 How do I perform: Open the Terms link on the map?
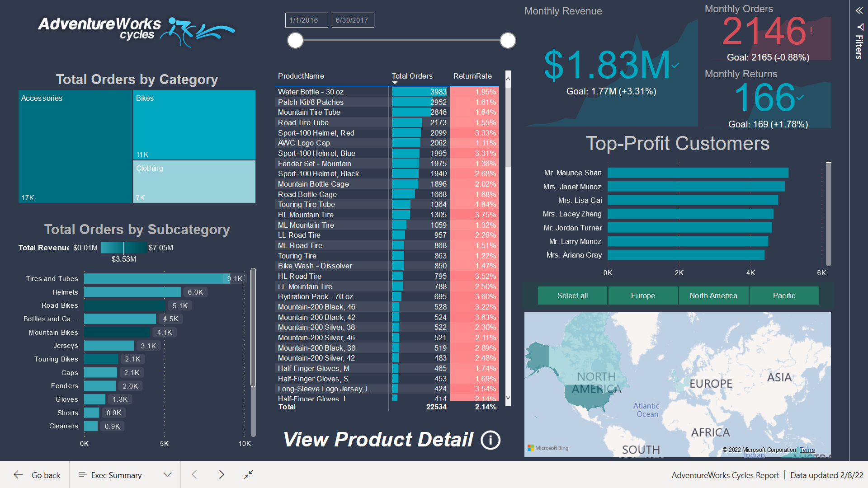(x=807, y=450)
